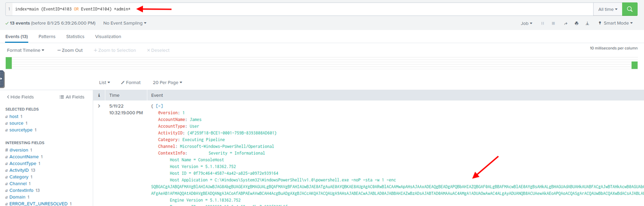The image size is (644, 206).
Task: Run the search with the green magnifier button
Action: click(x=629, y=9)
